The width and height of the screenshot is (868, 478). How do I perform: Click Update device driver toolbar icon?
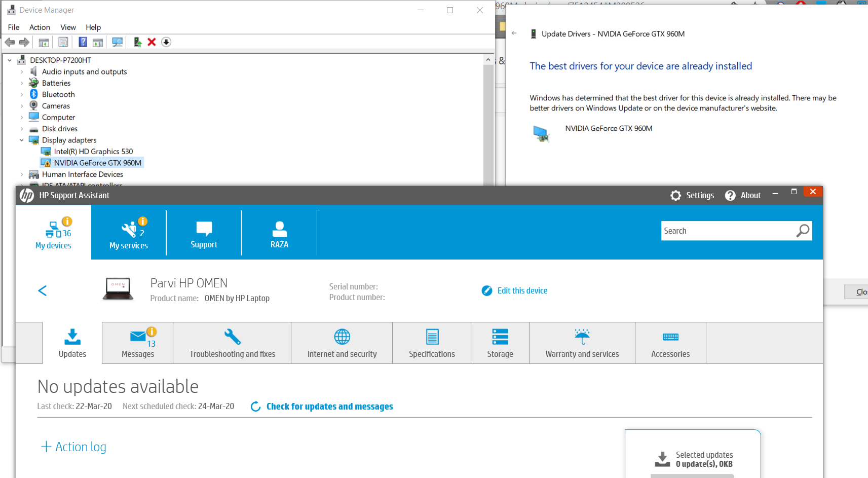point(137,42)
